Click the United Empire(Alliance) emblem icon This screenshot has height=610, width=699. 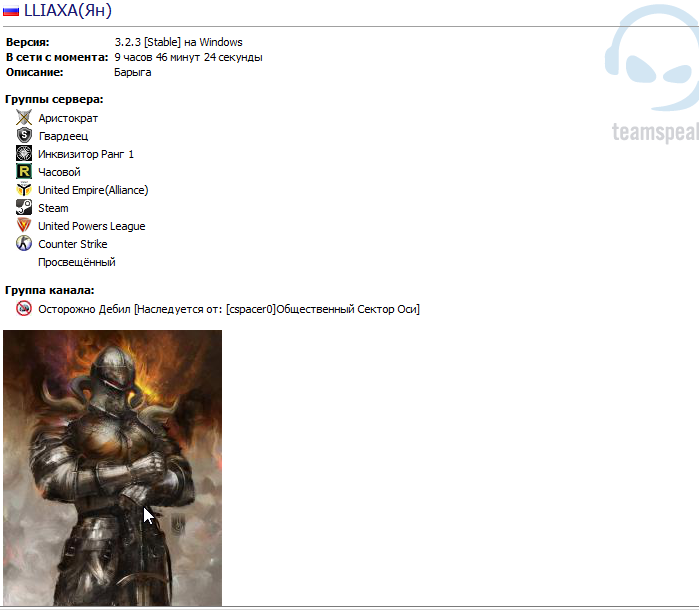[x=24, y=190]
